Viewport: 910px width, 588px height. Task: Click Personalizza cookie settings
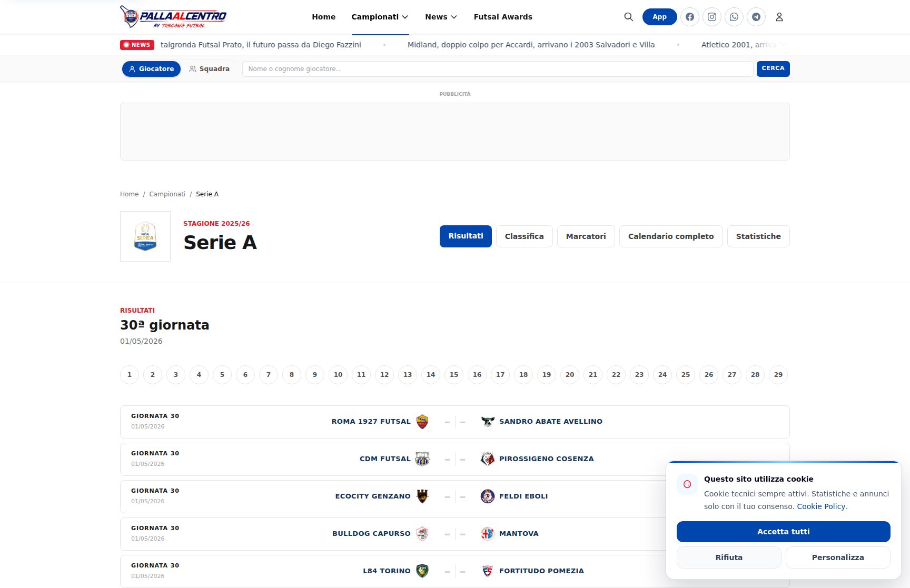838,557
